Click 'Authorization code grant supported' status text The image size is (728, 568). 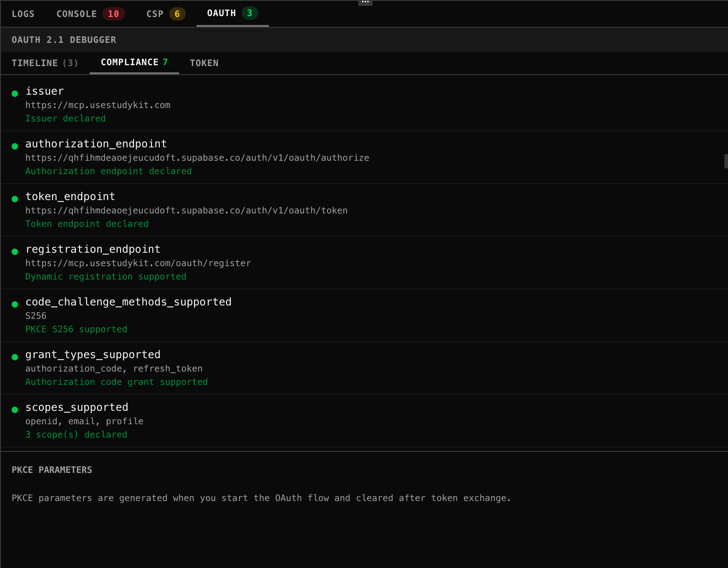[x=117, y=382]
